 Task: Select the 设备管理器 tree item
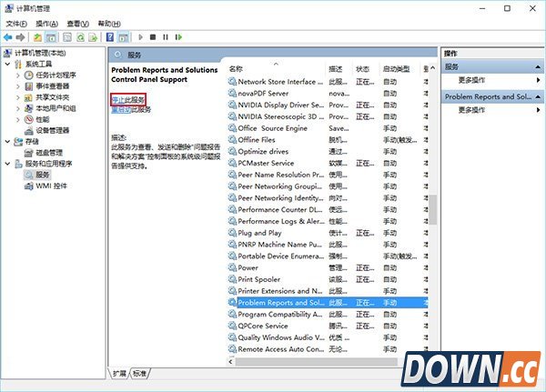[x=52, y=130]
